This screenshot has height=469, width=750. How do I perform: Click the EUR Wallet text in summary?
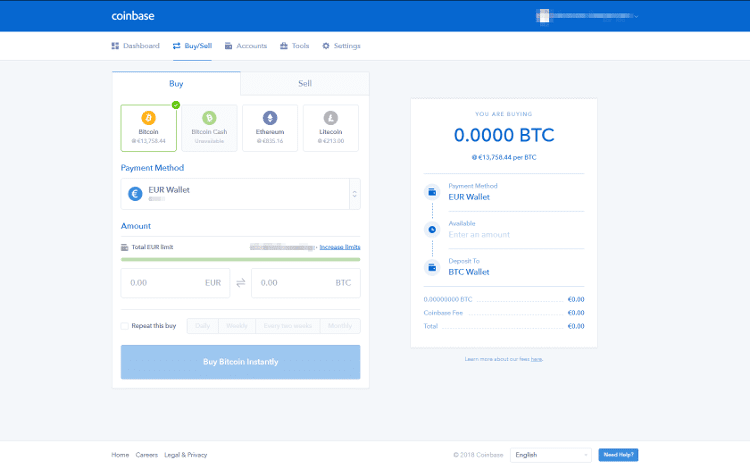(469, 197)
